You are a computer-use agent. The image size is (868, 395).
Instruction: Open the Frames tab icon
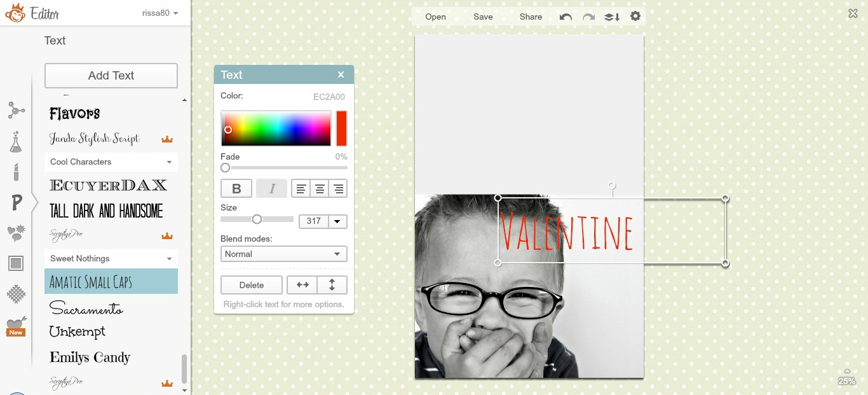(x=16, y=263)
